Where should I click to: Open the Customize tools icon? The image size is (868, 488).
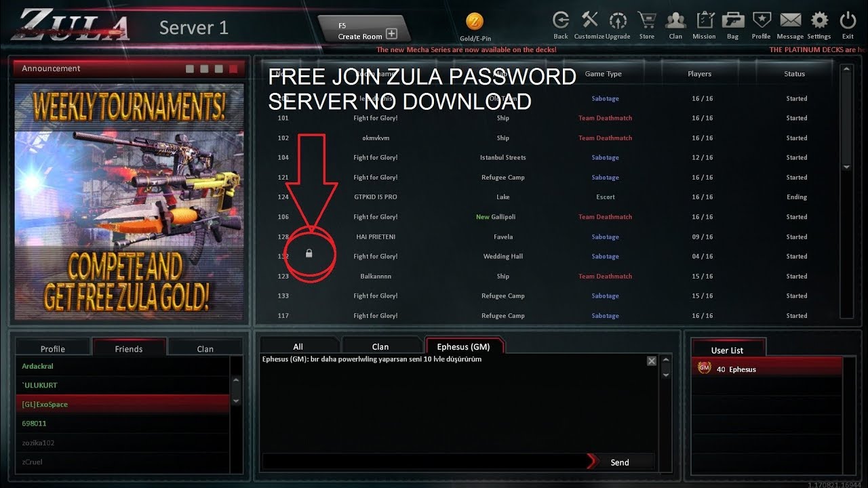click(589, 21)
